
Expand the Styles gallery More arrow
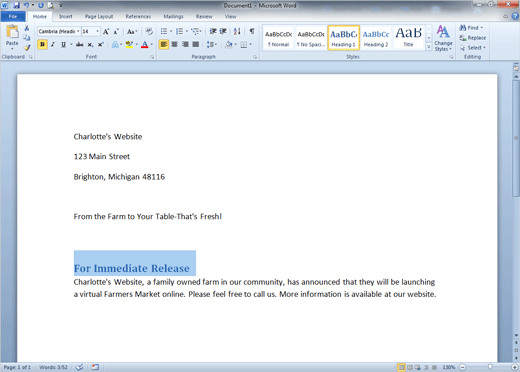429,47
